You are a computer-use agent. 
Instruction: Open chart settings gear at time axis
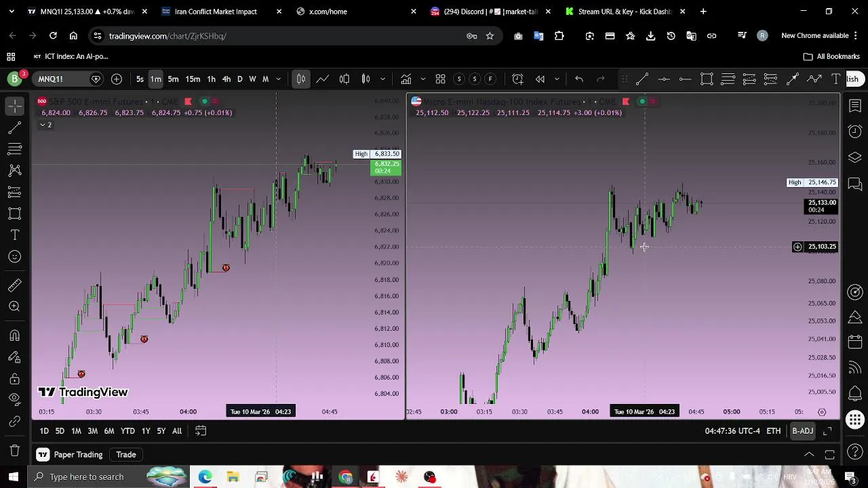pyautogui.click(x=822, y=411)
